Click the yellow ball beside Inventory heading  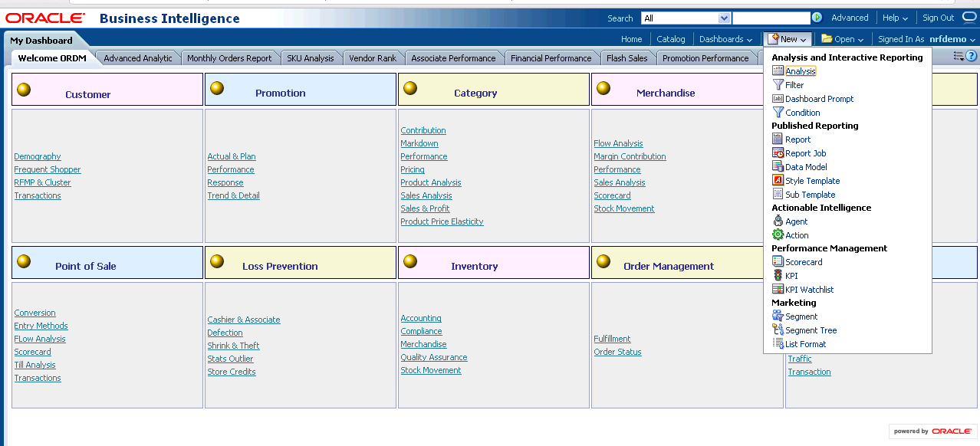[410, 261]
